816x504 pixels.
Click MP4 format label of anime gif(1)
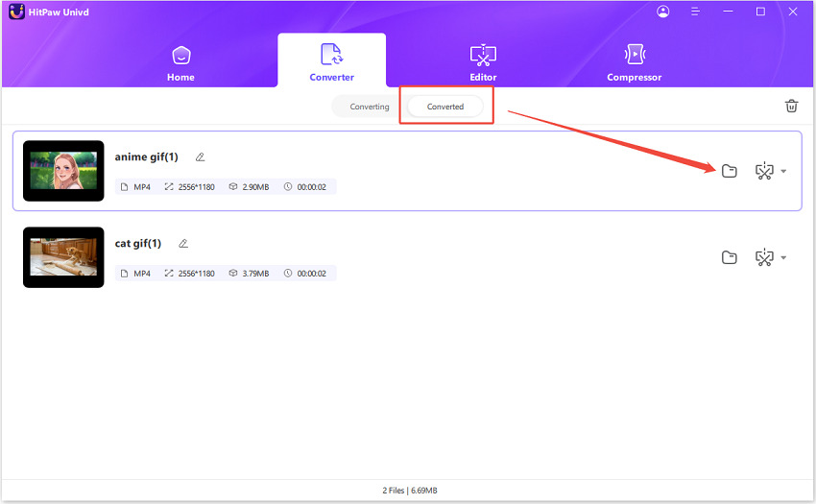click(x=141, y=187)
